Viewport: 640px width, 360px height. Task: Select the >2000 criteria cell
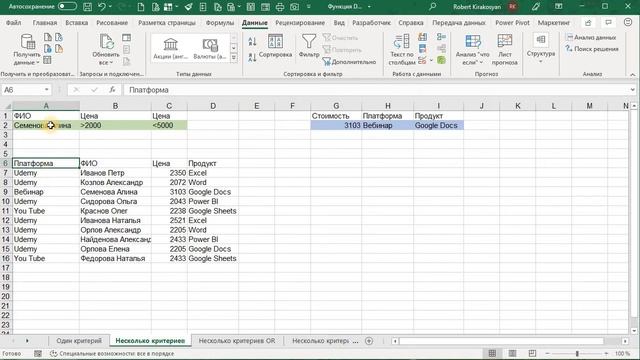point(116,125)
